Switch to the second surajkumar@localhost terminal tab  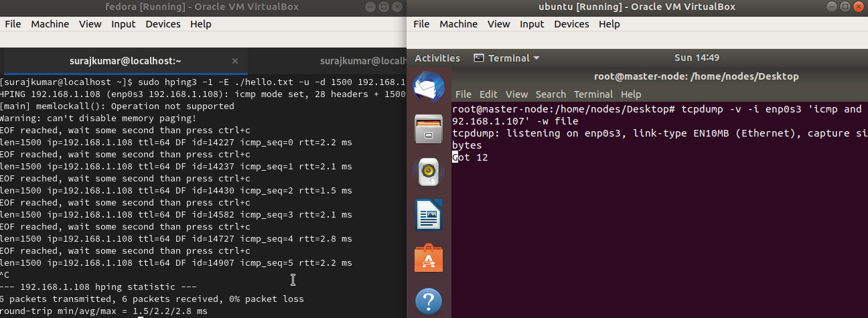362,61
